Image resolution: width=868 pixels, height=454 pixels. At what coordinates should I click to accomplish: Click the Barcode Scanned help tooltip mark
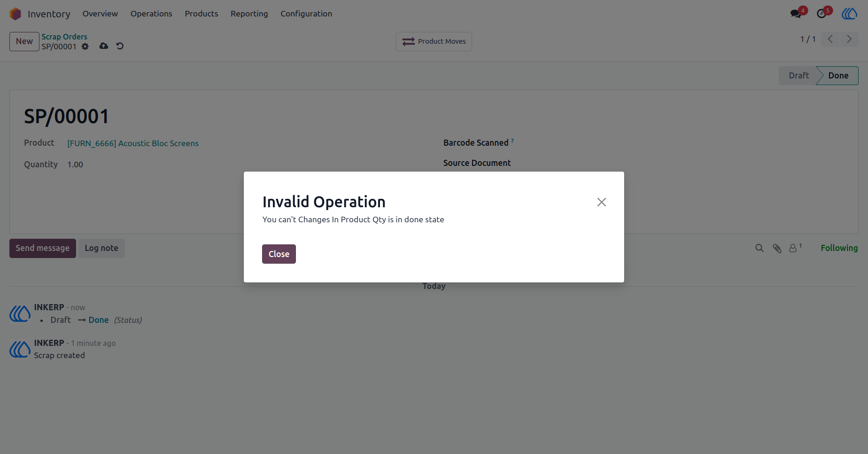512,141
